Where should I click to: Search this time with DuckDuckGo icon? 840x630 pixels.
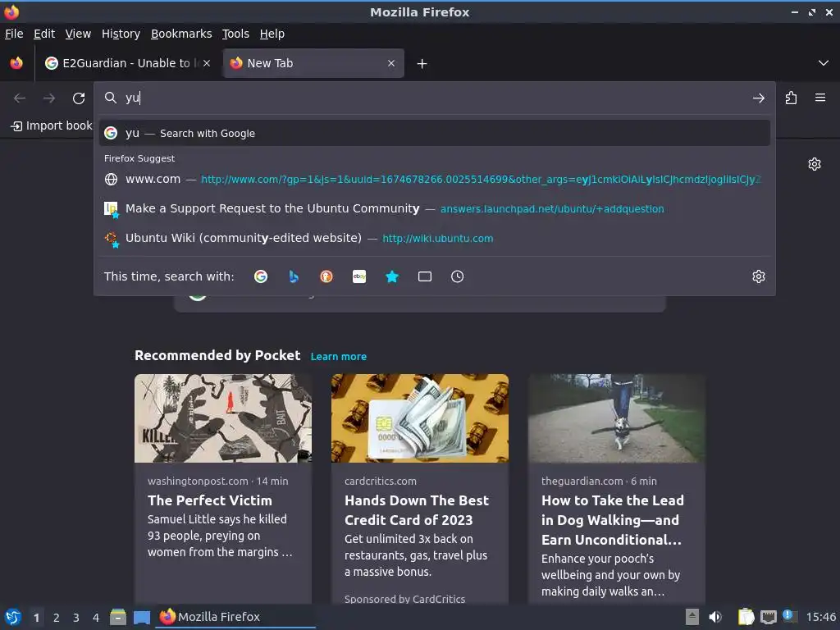pos(326,276)
